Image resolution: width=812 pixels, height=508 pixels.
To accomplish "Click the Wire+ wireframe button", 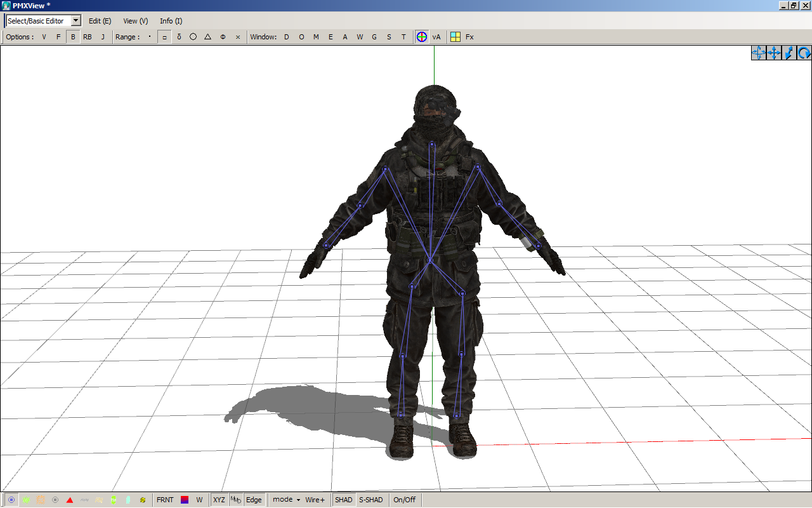I will (x=315, y=500).
